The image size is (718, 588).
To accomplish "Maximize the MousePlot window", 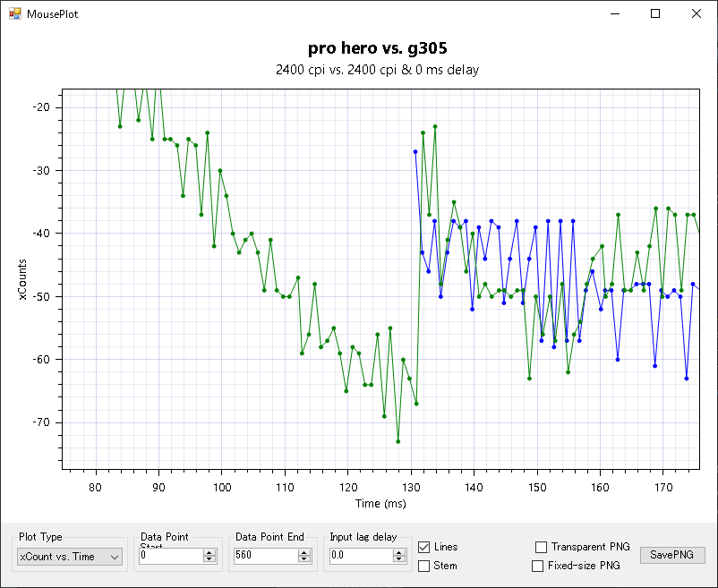I will pyautogui.click(x=655, y=13).
